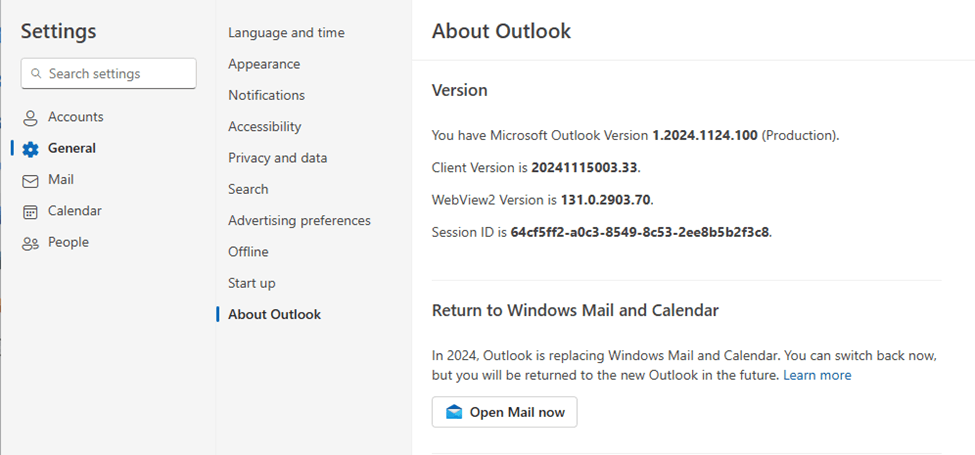Screen dimensions: 975x455
Task: Follow the Learn more link
Action: pos(817,375)
